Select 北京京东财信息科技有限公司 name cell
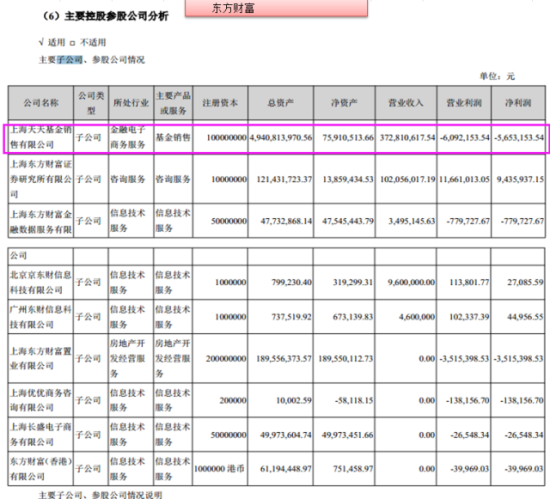Screen dimensions: 550x499 41,282
